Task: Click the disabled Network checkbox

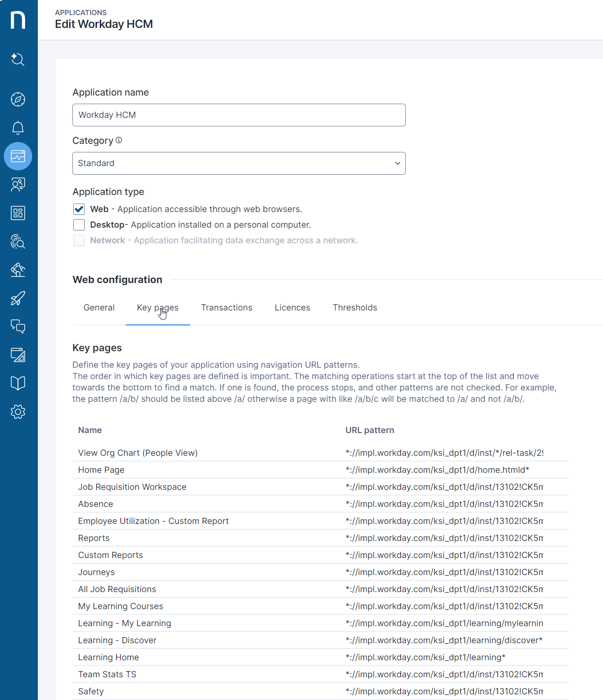Action: [79, 240]
